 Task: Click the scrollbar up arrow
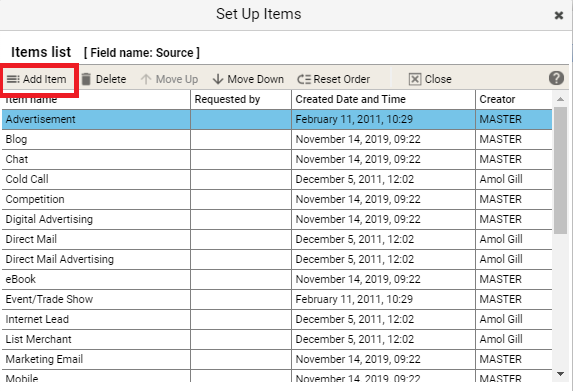(x=560, y=99)
